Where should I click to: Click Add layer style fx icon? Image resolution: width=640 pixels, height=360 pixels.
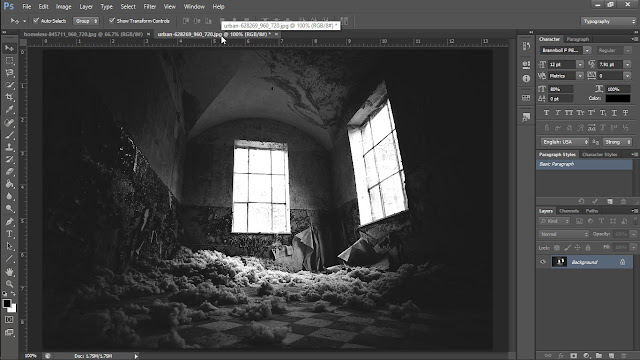561,356
